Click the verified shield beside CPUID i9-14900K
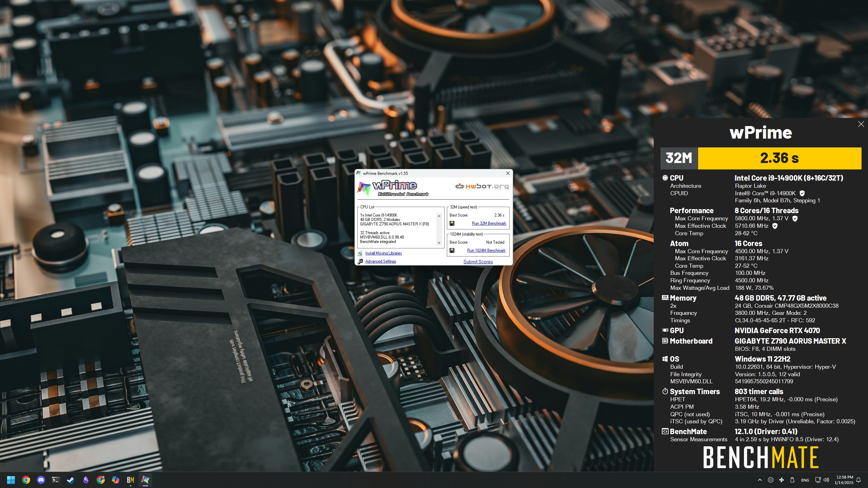The image size is (868, 488). click(x=802, y=193)
